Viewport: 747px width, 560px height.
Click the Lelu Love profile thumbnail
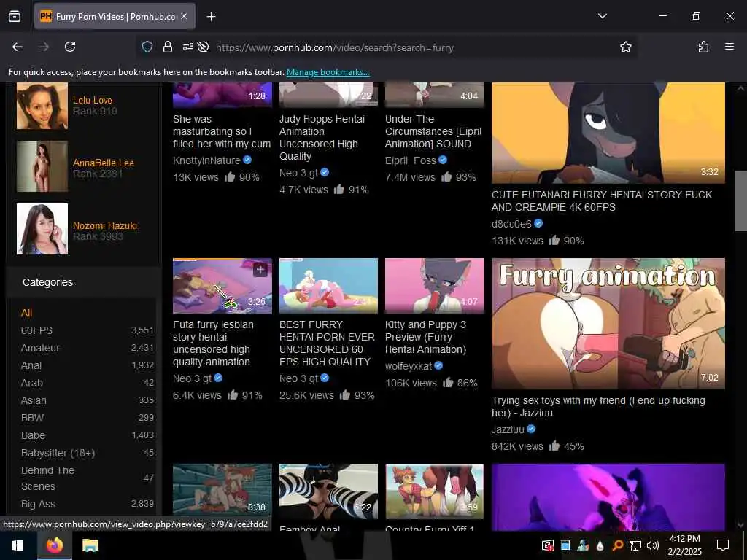click(x=42, y=106)
